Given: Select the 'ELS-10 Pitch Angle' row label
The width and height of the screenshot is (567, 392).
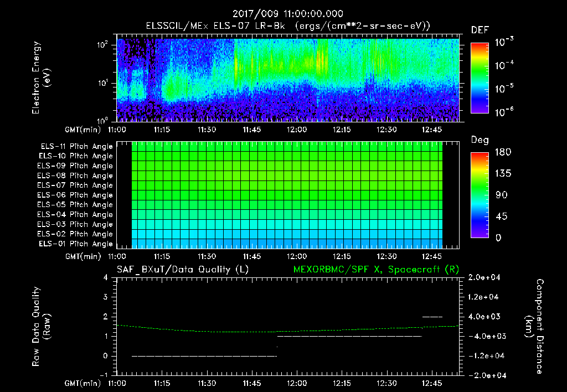Looking at the screenshot, I should click(76, 156).
